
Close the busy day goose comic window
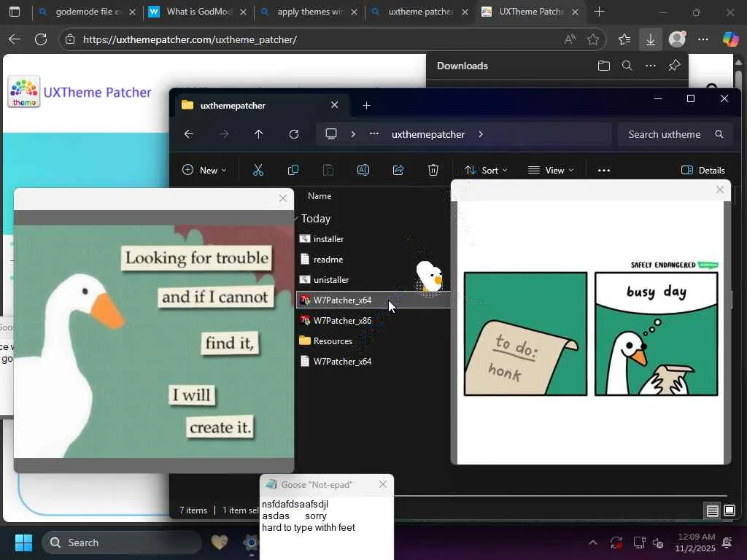(720, 190)
